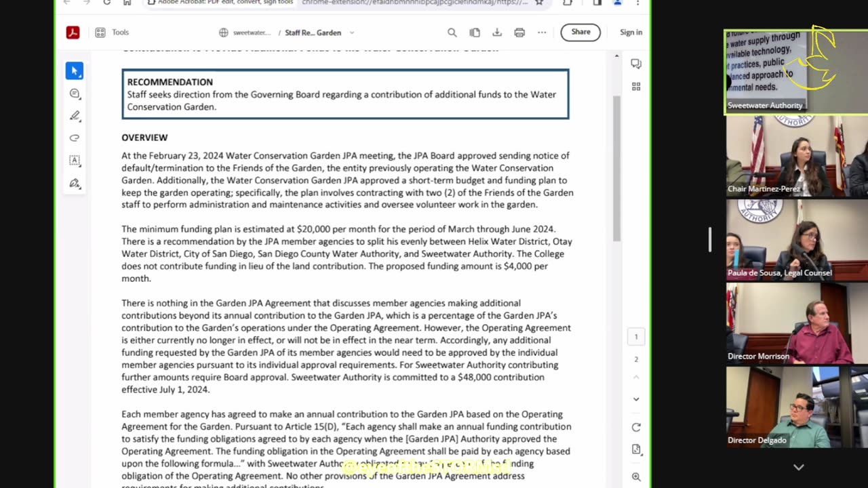Image resolution: width=868 pixels, height=488 pixels.
Task: Select the freehand draw loop tool
Action: [75, 138]
